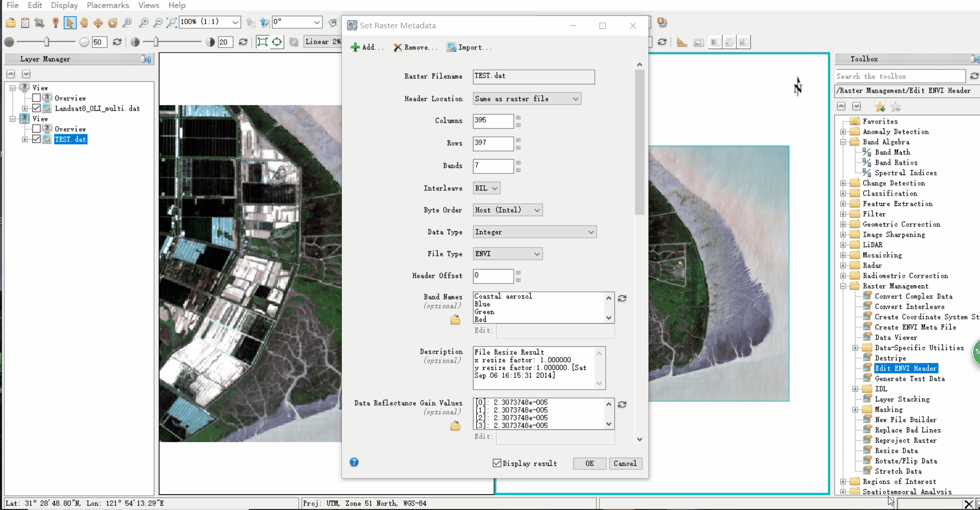
Task: Toggle the Display result checkbox
Action: point(497,463)
